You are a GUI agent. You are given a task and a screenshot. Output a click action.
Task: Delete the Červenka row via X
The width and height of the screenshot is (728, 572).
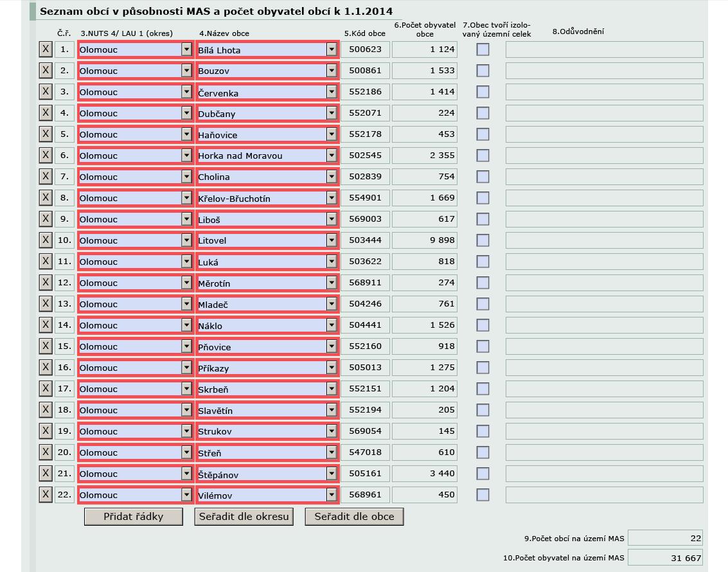46,91
